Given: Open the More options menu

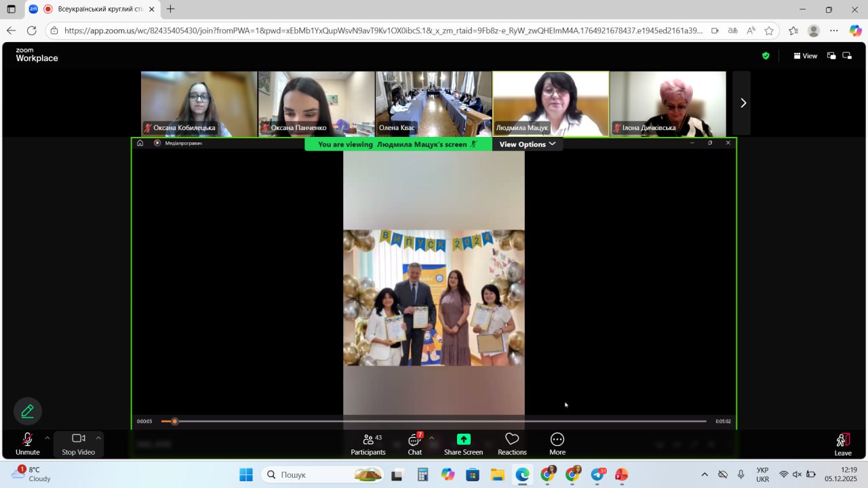Looking at the screenshot, I should click(x=557, y=439).
